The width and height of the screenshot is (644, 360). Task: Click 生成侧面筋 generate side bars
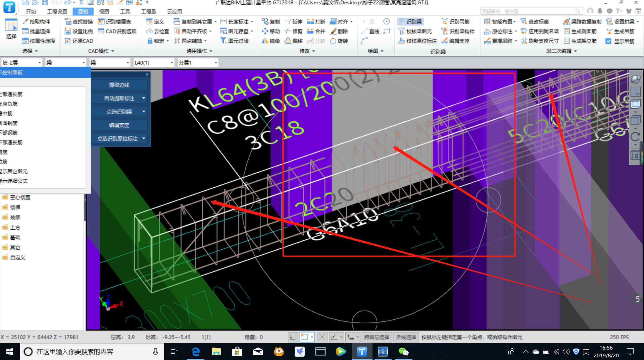[580, 31]
